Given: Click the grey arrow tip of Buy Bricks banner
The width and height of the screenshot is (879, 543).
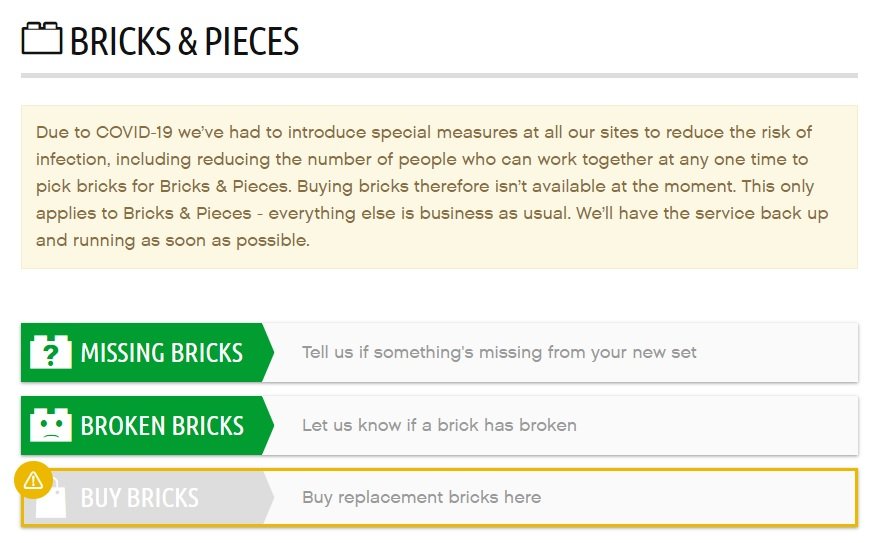Looking at the screenshot, I should point(267,497).
